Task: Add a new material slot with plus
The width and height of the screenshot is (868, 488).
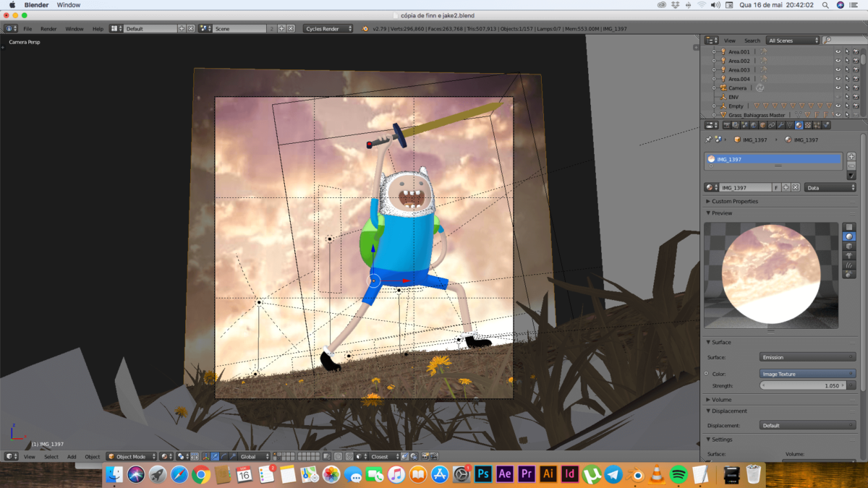Action: [x=851, y=156]
